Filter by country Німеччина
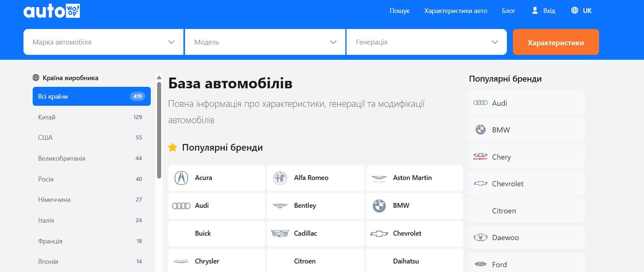The height and width of the screenshot is (272, 644). [92, 200]
